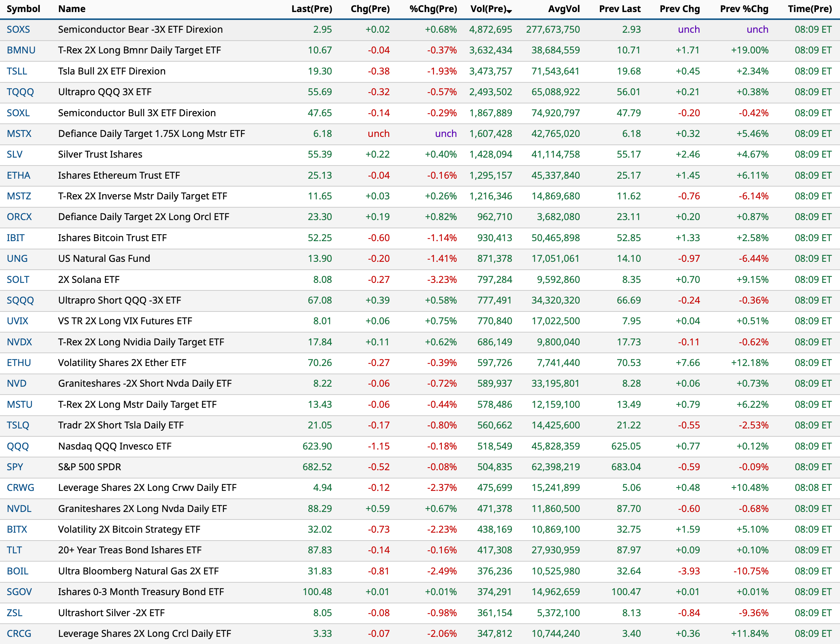Open the SOXS symbol link
840x644 pixels.
click(x=18, y=29)
